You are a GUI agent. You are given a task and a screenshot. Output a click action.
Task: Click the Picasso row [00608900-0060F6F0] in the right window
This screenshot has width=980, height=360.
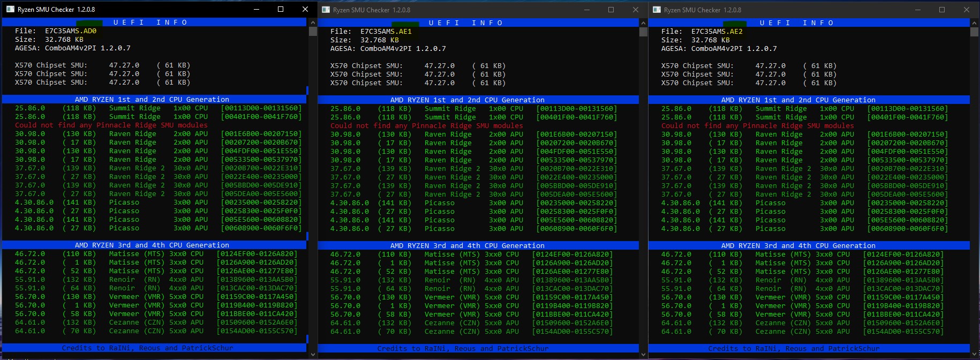click(805, 229)
